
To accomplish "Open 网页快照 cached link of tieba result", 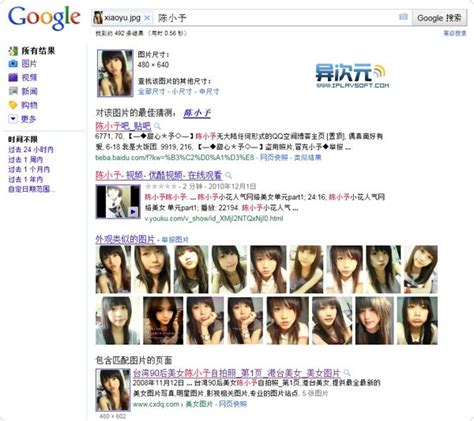I will click(274, 157).
